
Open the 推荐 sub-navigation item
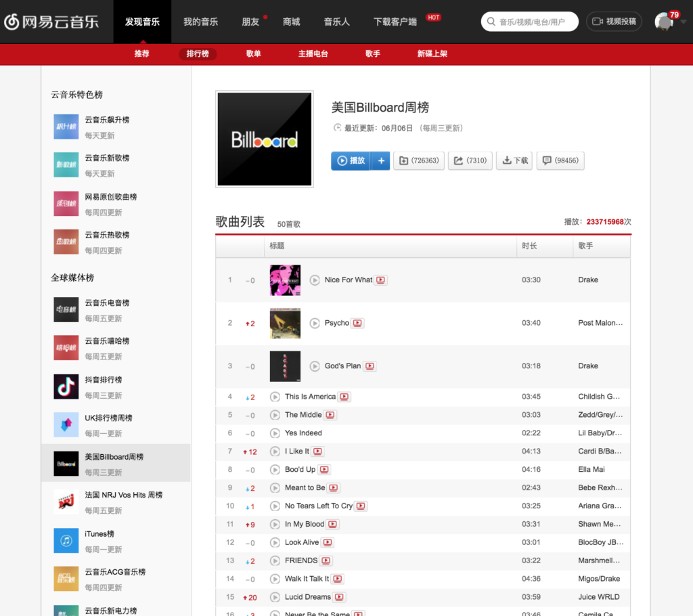coord(142,54)
